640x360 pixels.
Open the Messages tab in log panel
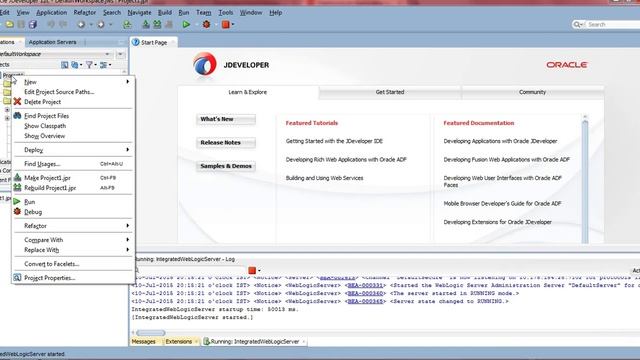coord(144,342)
